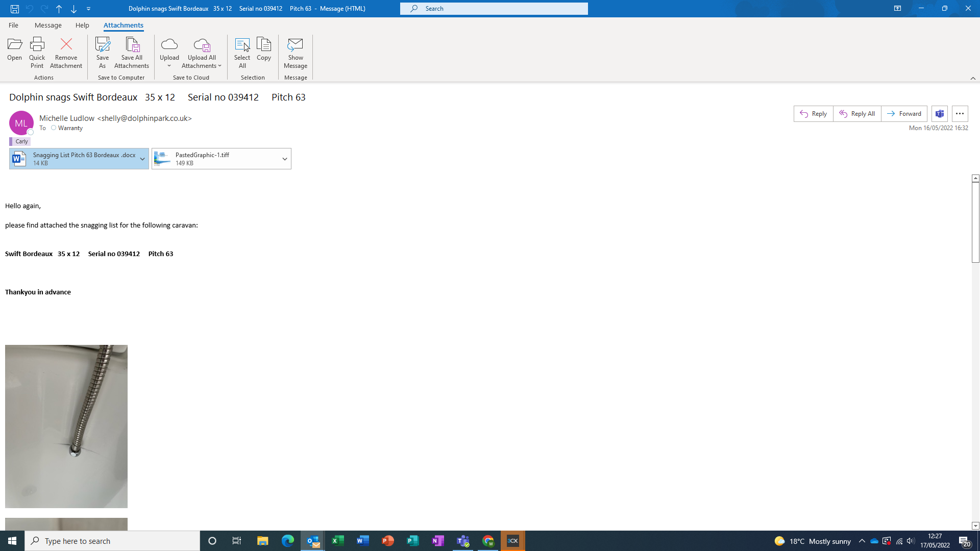Click Save icon in title bar

15,9
